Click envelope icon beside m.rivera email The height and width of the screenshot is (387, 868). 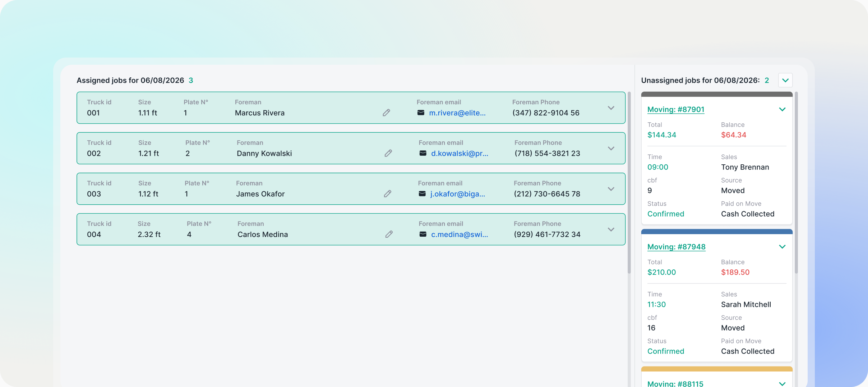421,113
